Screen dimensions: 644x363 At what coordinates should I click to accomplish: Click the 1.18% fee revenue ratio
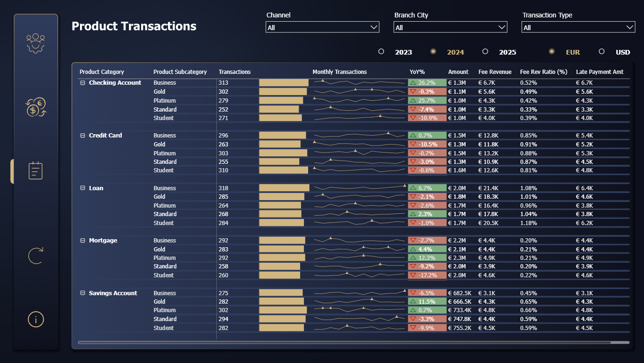click(528, 223)
